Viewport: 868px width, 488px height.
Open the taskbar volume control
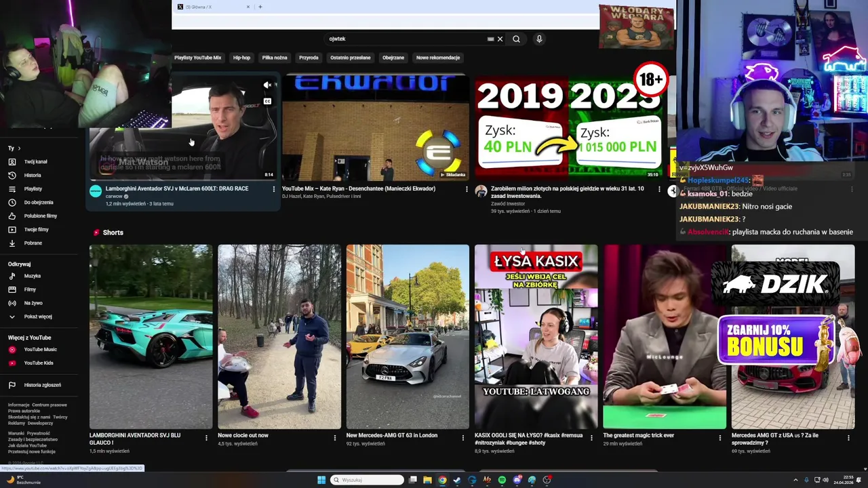click(825, 480)
